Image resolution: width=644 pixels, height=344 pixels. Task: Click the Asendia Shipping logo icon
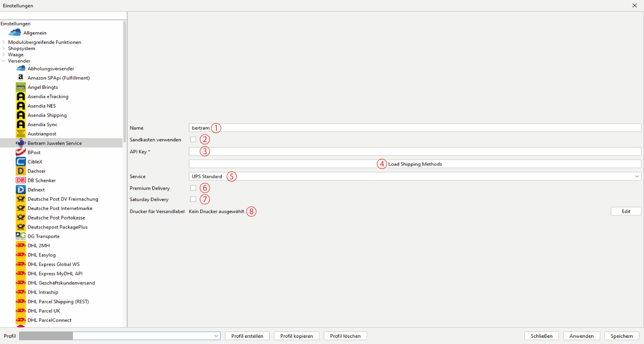click(x=21, y=115)
